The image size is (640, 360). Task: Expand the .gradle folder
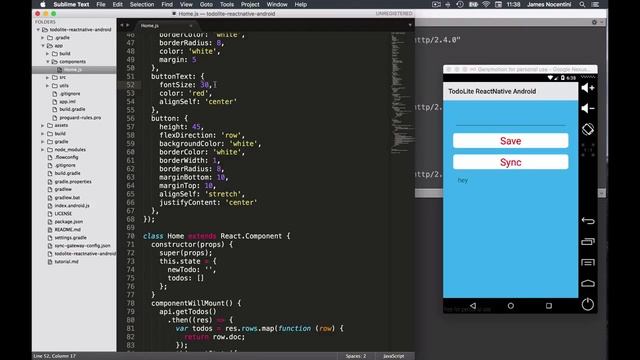(x=42, y=38)
